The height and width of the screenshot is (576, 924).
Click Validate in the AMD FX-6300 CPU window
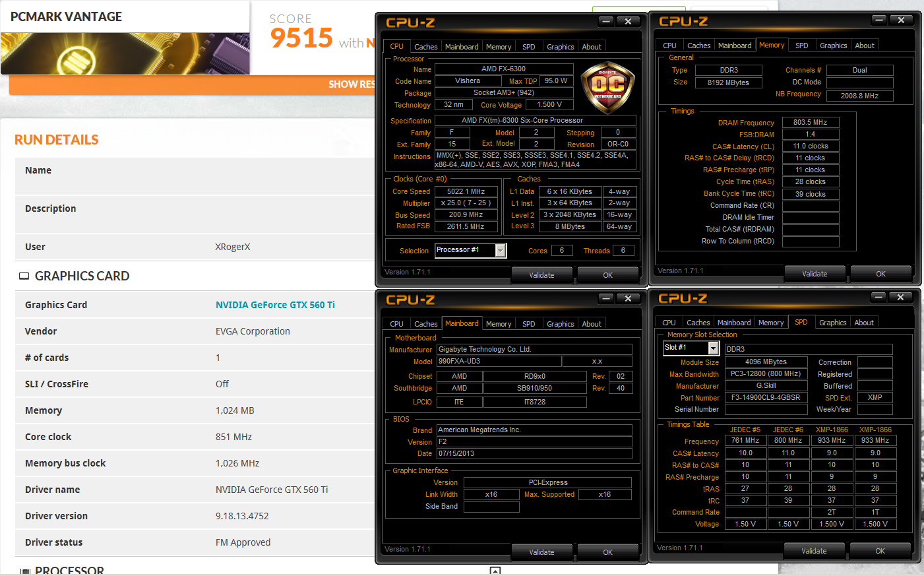point(541,275)
